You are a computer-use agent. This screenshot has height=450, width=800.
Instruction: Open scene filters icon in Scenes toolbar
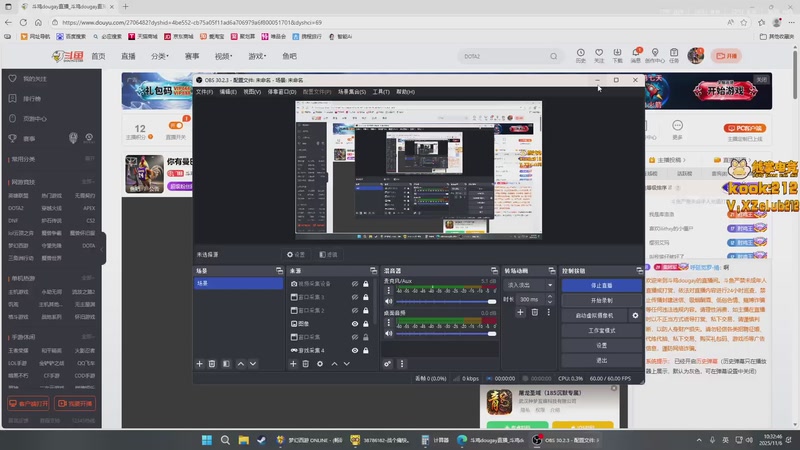(226, 364)
